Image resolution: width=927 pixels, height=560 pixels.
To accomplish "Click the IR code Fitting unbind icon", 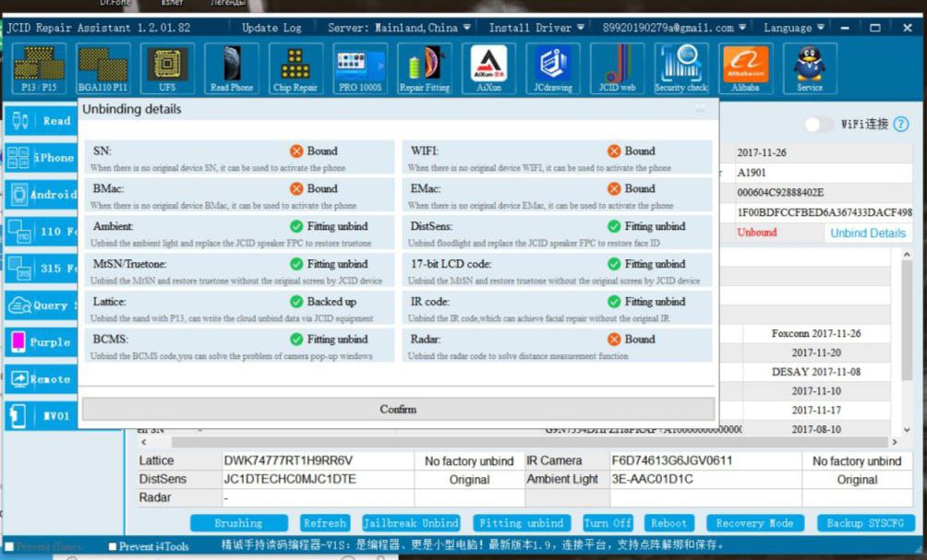I will point(614,302).
